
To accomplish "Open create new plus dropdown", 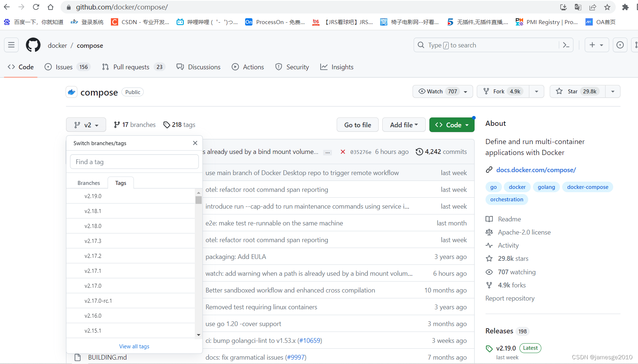I will pos(596,45).
